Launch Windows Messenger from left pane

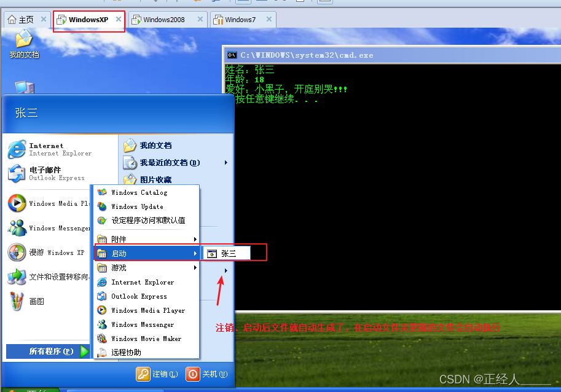coord(48,228)
